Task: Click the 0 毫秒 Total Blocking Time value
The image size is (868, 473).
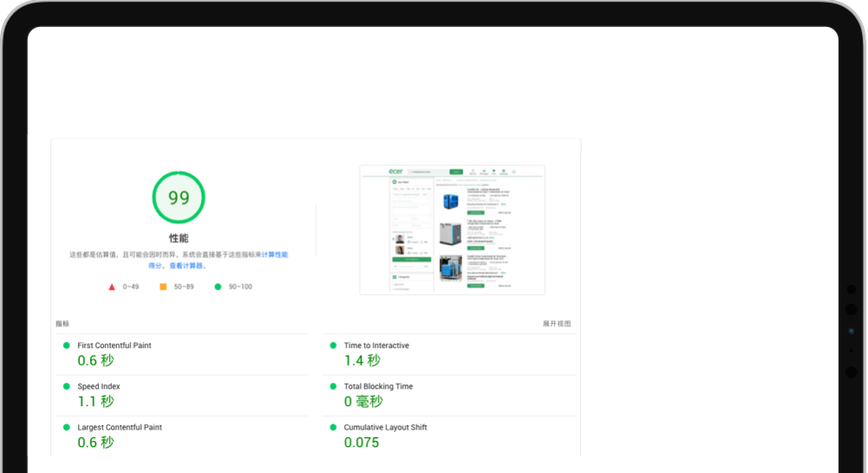Action: pos(363,402)
